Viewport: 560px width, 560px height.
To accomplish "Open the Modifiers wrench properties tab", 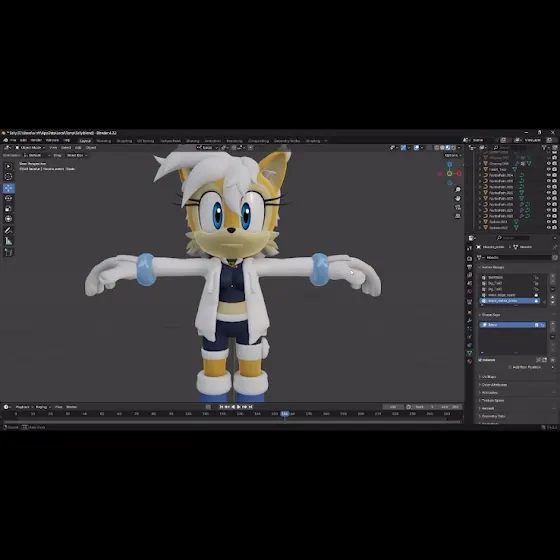I will 470,320.
